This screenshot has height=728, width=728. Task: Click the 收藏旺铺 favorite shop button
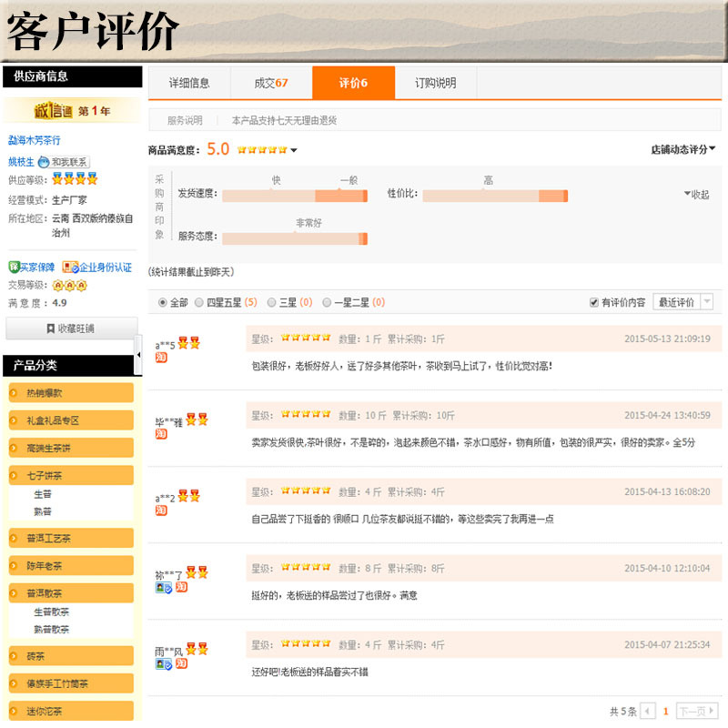point(71,328)
